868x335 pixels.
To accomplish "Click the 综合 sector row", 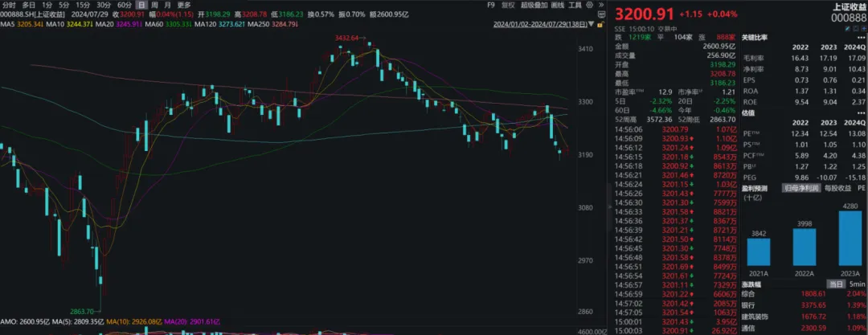I will (805, 292).
